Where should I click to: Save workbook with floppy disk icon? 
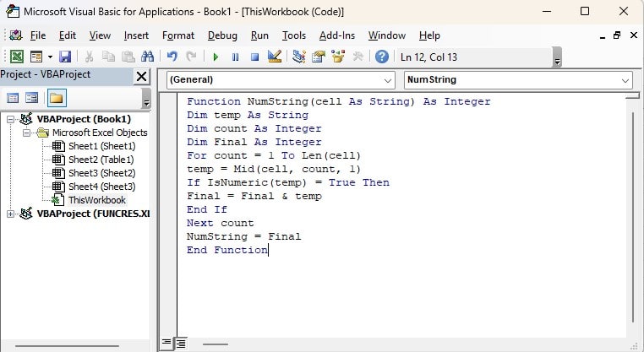[x=65, y=57]
